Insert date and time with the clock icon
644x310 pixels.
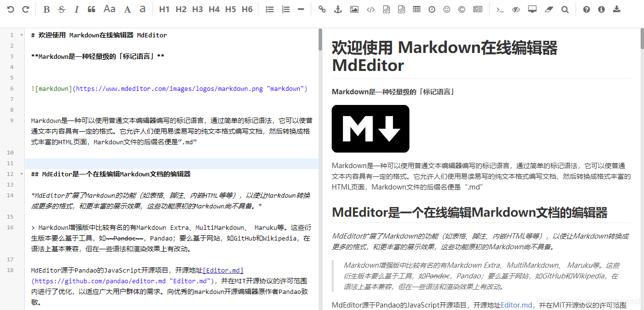pos(432,9)
